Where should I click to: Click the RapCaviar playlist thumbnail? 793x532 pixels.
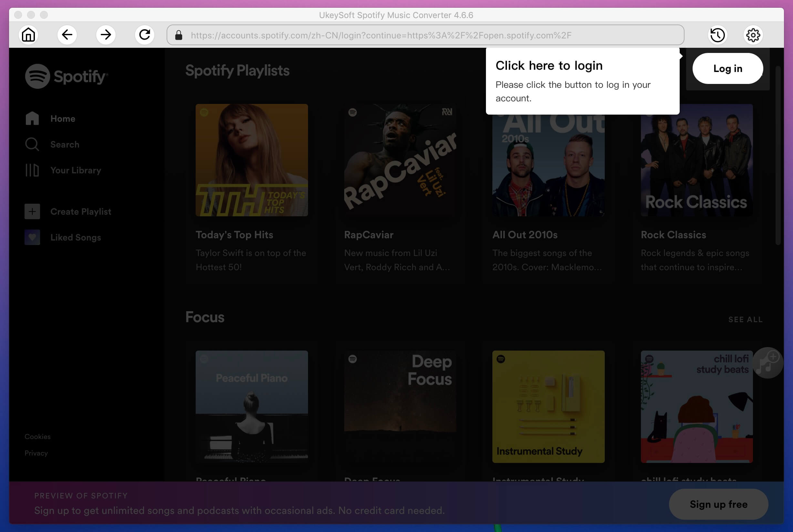pyautogui.click(x=400, y=160)
